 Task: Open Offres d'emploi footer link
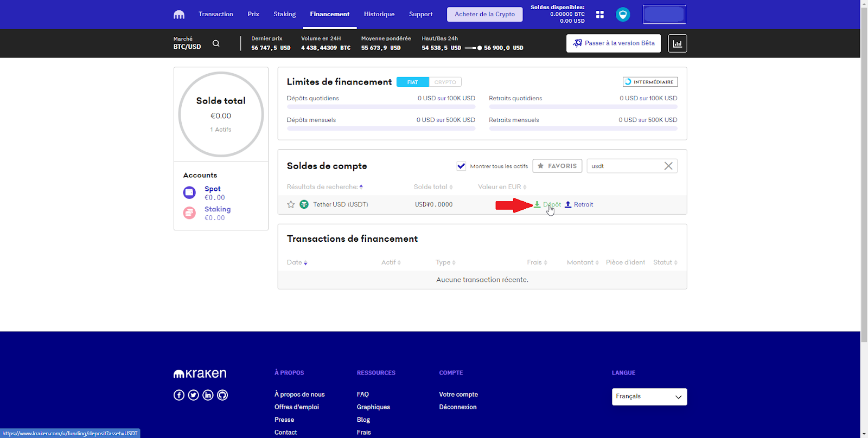click(x=297, y=407)
